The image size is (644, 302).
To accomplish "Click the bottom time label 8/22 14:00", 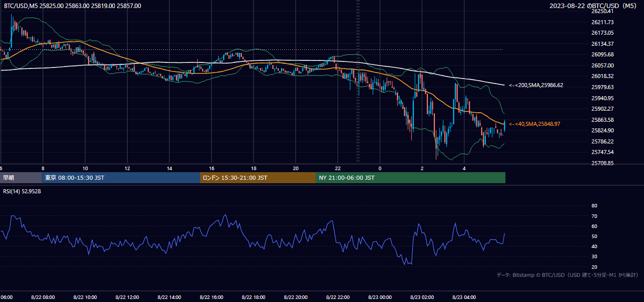I will click(x=169, y=297).
